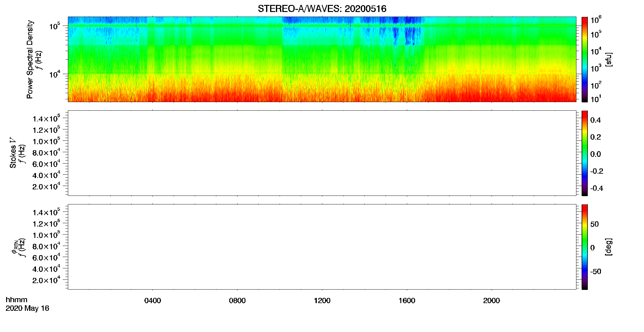This screenshot has height=332, width=644.
Task: Select the 0800 time tick label
Action: coord(237,301)
